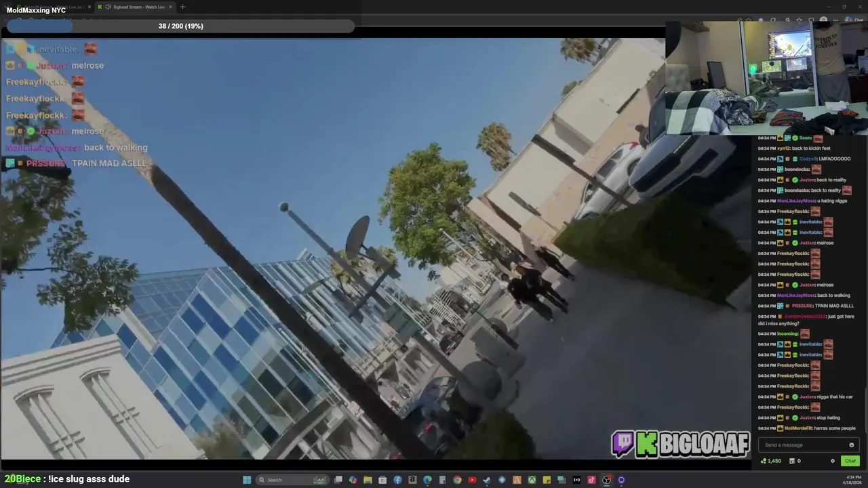Open chat settings gear icon

(x=833, y=461)
